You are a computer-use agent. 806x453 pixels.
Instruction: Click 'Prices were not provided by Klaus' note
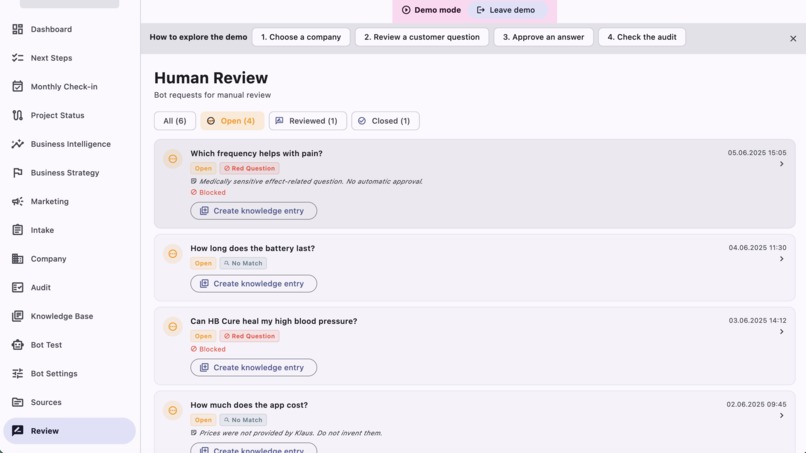tap(286, 433)
